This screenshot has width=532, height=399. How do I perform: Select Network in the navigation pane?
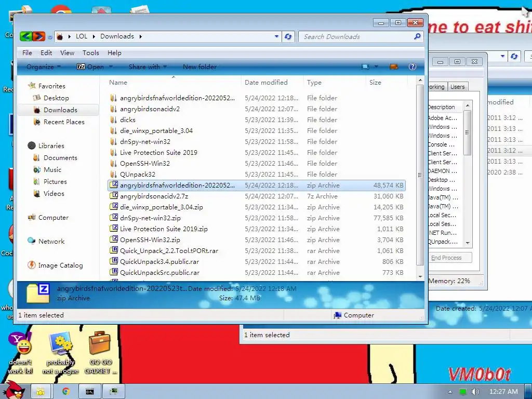click(x=51, y=241)
